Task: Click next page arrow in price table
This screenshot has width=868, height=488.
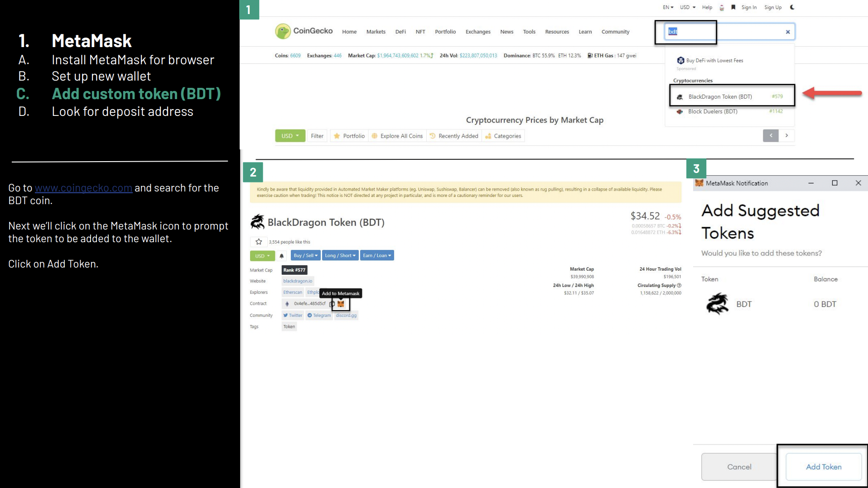Action: (786, 135)
